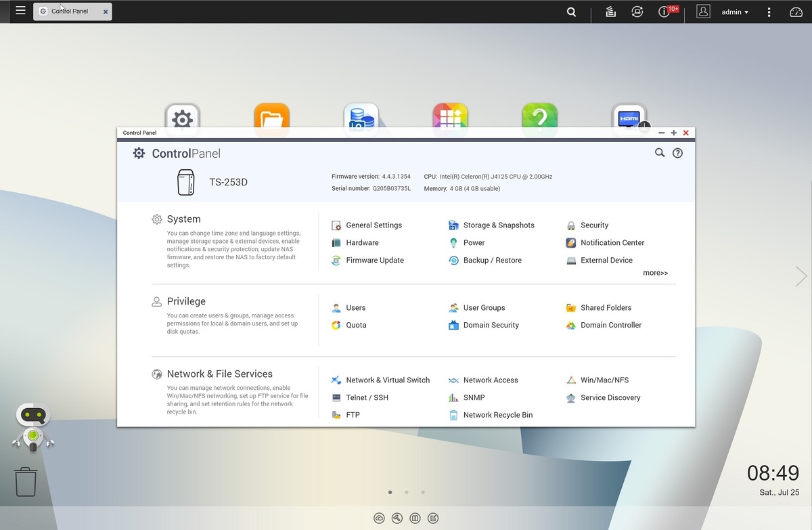The width and height of the screenshot is (812, 530).
Task: Open Domain Security
Action: click(x=484, y=326)
